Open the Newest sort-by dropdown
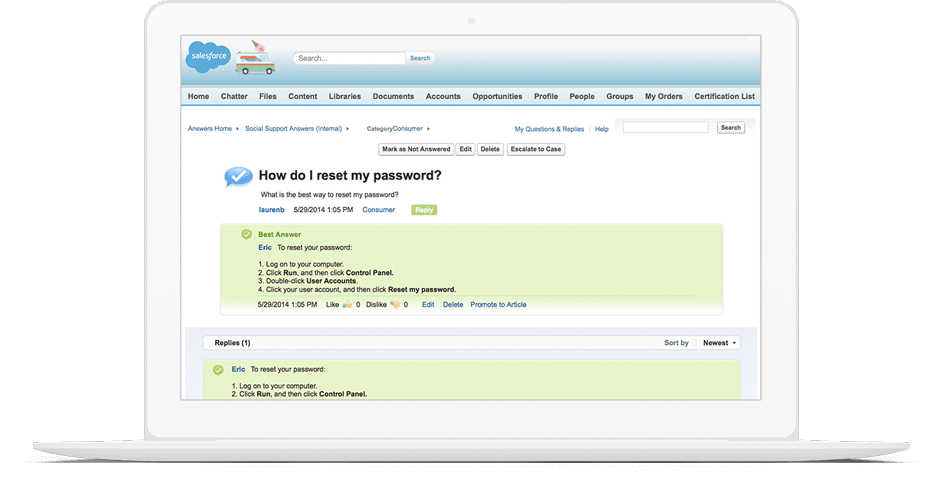945x500 pixels. click(719, 343)
